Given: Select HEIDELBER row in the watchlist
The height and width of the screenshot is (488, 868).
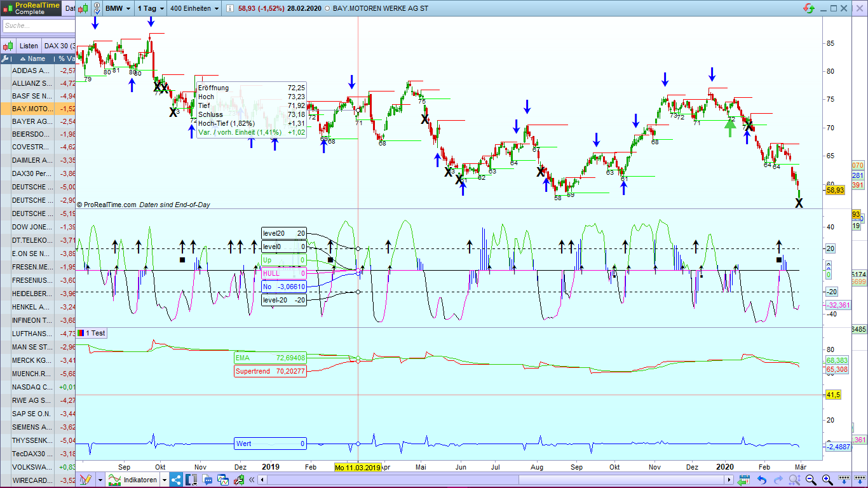Looking at the screenshot, I should [x=38, y=294].
